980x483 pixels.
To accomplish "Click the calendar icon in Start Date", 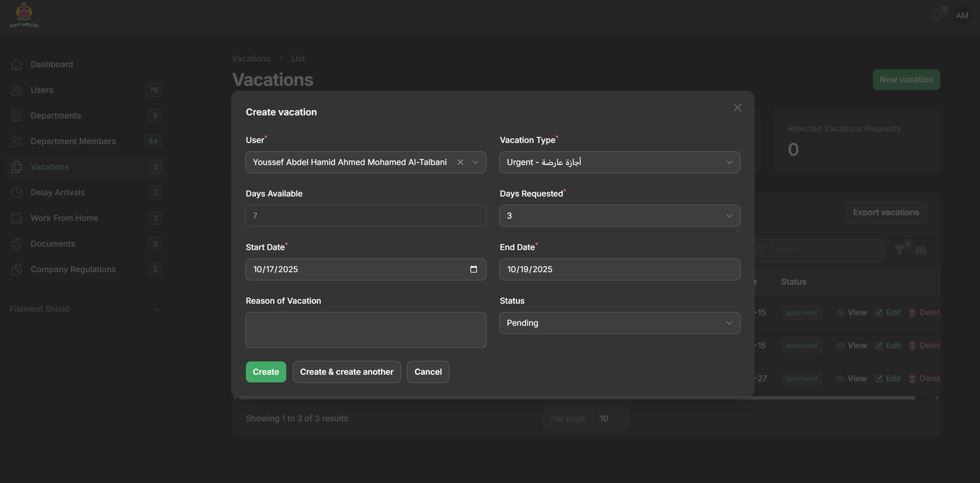I will (473, 269).
